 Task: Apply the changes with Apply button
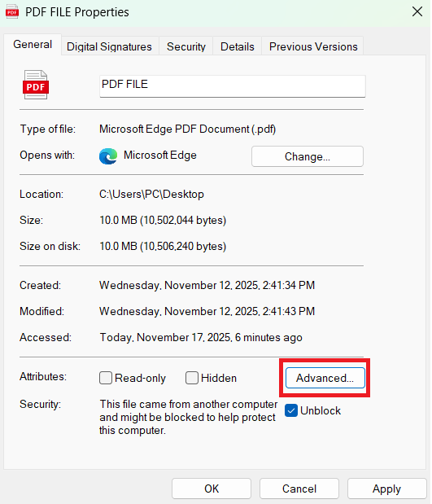[386, 489]
